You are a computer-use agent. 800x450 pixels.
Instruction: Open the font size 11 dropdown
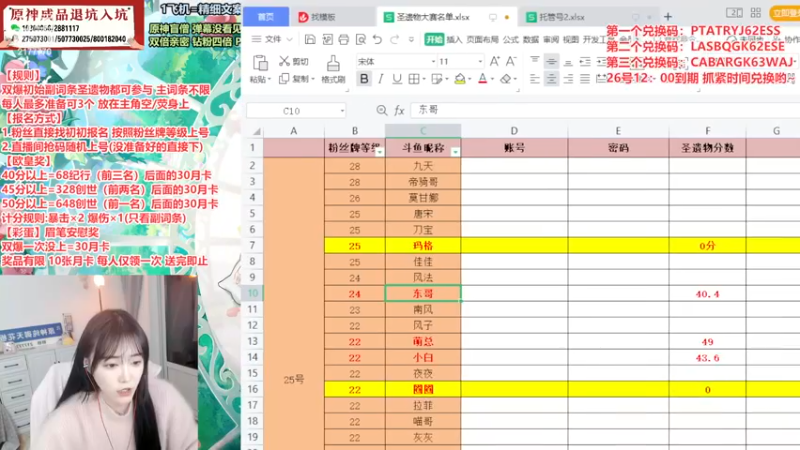[480, 62]
